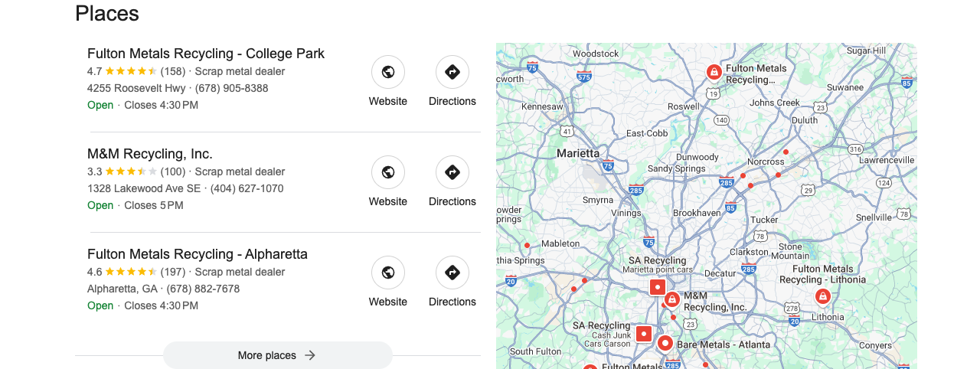Open Fulton Metals Recycling - College Park listing
This screenshot has width=980, height=369.
point(206,54)
